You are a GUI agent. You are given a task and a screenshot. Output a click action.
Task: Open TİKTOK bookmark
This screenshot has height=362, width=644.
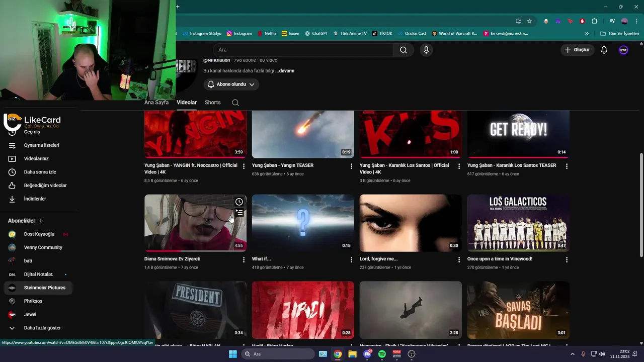pyautogui.click(x=382, y=34)
